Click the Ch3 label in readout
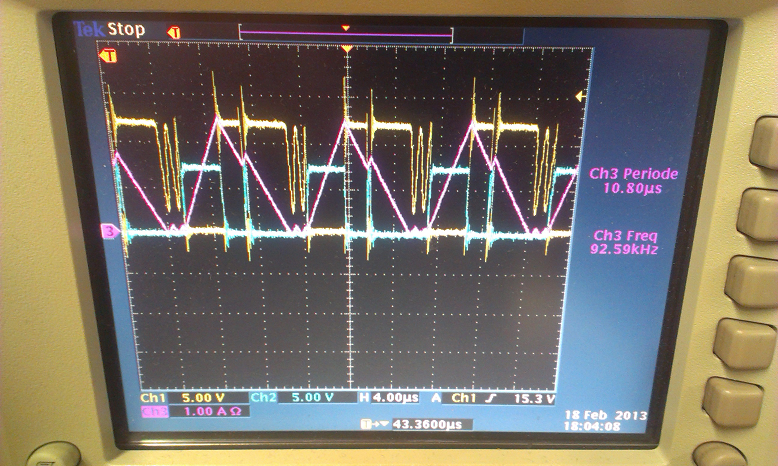 (154, 411)
